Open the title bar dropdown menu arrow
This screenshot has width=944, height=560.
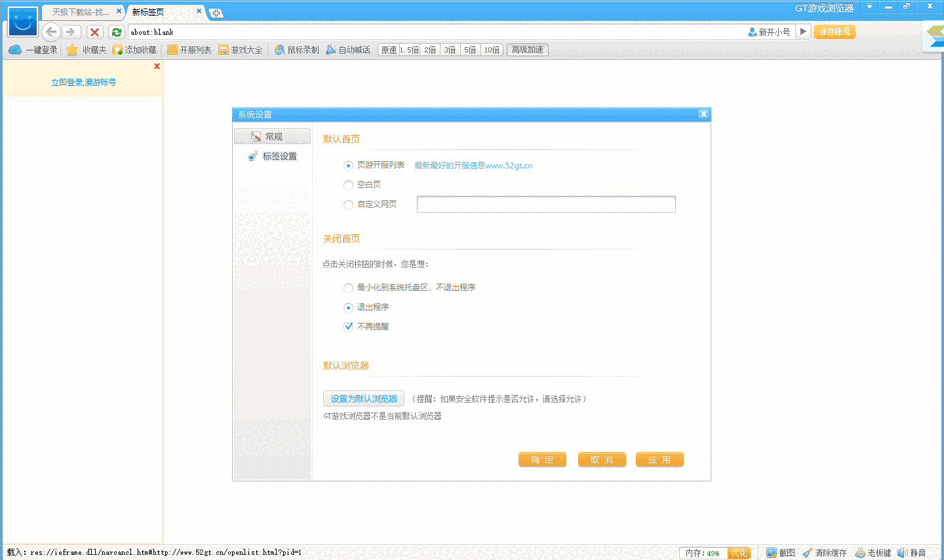pos(869,7)
